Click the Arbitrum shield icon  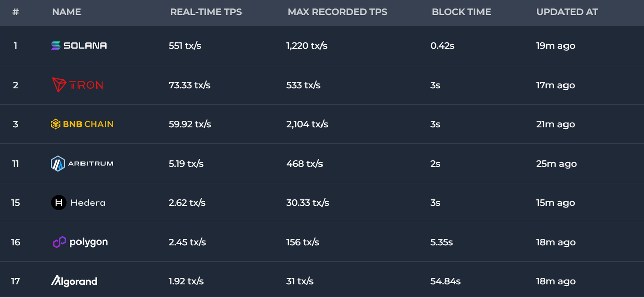point(58,164)
